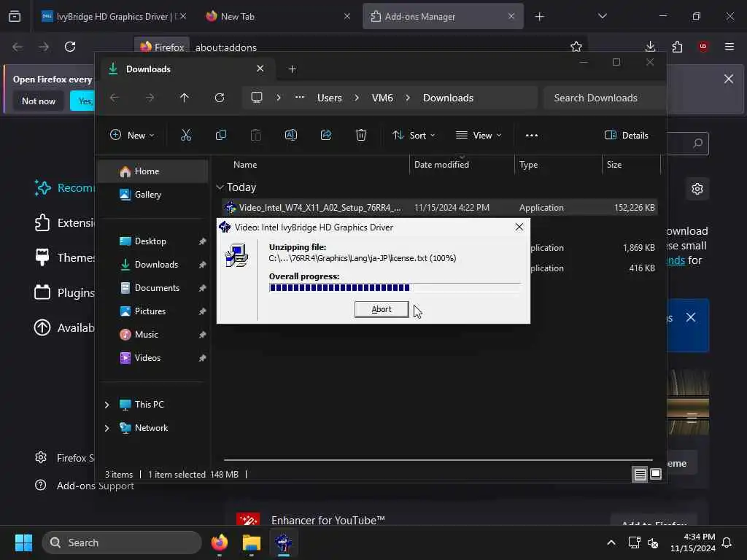The width and height of the screenshot is (747, 560).
Task: Open the New dropdown in Explorer
Action: 132,135
